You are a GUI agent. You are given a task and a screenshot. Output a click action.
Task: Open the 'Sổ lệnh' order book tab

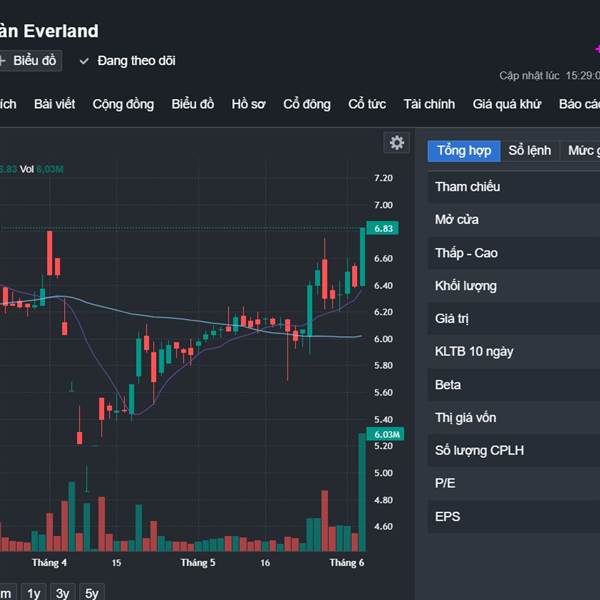point(530,151)
